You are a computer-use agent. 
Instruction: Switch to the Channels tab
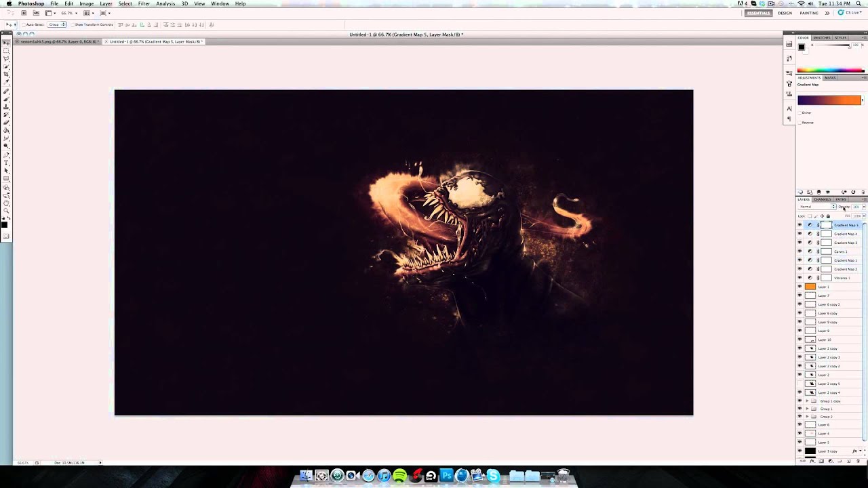point(822,199)
